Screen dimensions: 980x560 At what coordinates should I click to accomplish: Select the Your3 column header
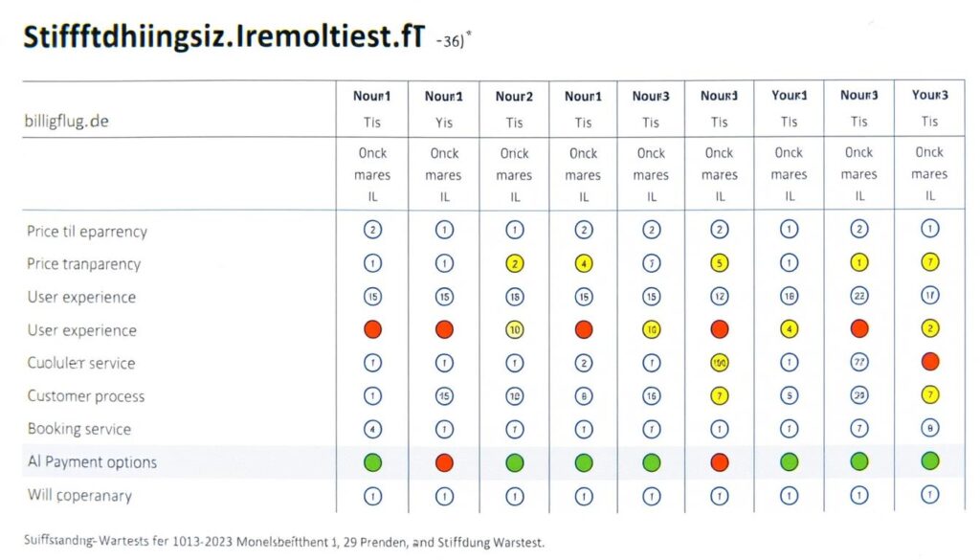pyautogui.click(x=929, y=96)
